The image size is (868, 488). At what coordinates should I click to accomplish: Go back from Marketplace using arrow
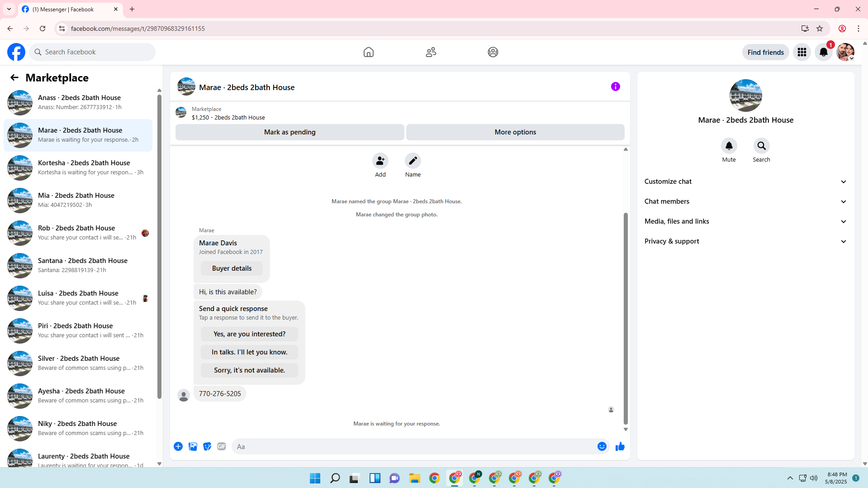tap(14, 77)
